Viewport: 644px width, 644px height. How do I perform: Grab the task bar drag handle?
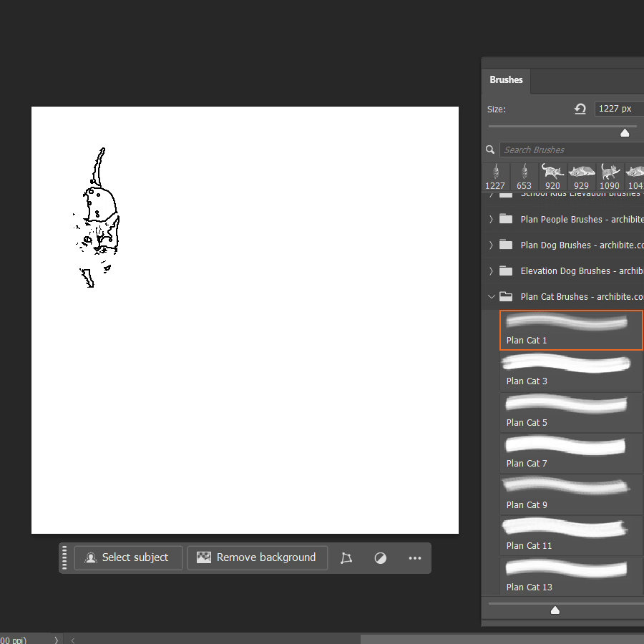[65, 557]
